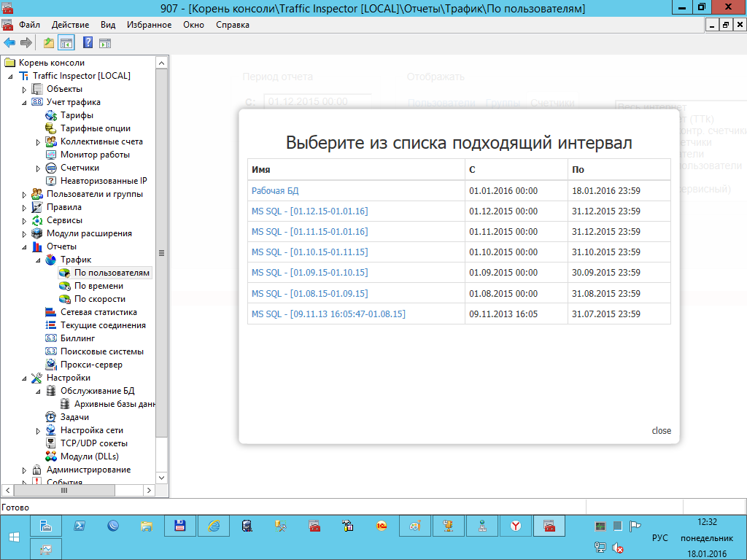This screenshot has width=747, height=560.
Task: Expand the Правила tree node
Action: [24, 208]
